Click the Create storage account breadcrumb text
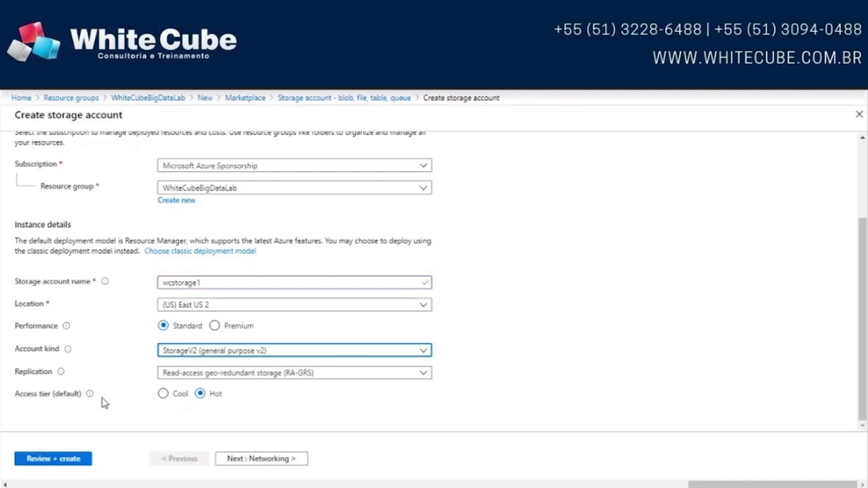 coord(461,98)
